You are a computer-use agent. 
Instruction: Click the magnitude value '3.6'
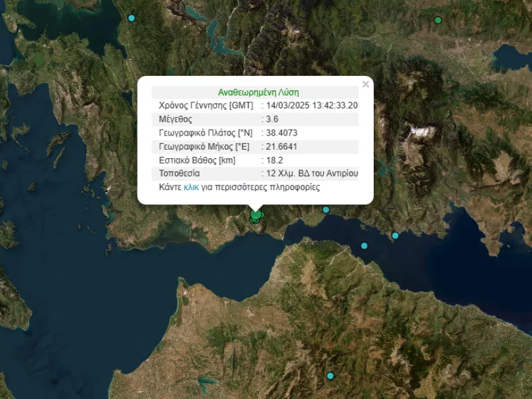(x=272, y=119)
